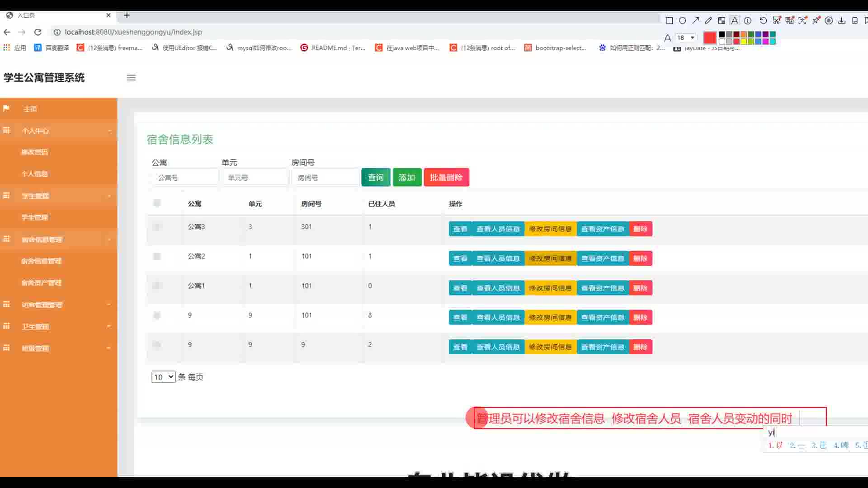Click the download save icon
The image size is (868, 488).
841,21
